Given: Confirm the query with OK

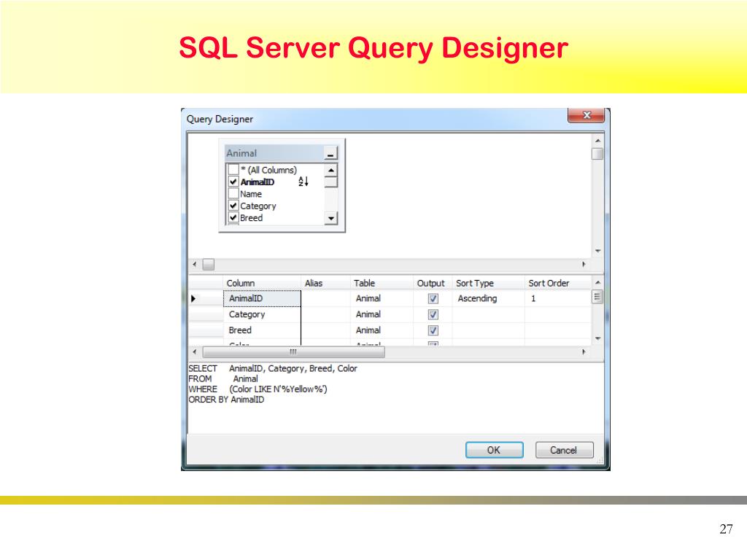Looking at the screenshot, I should tap(494, 450).
